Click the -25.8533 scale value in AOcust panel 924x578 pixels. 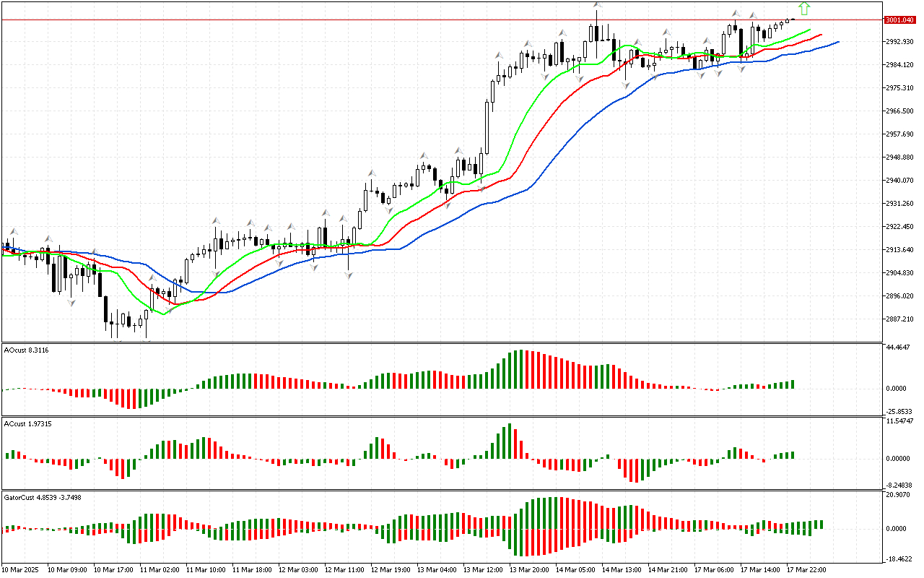point(900,411)
